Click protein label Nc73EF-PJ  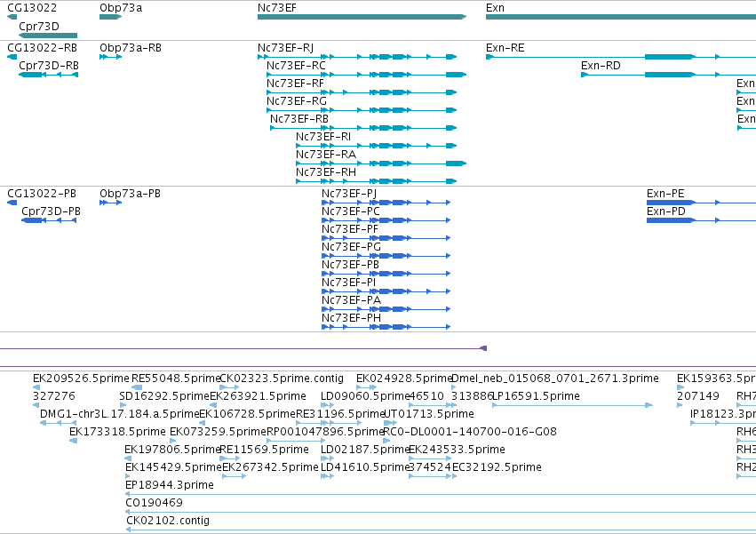tap(349, 194)
